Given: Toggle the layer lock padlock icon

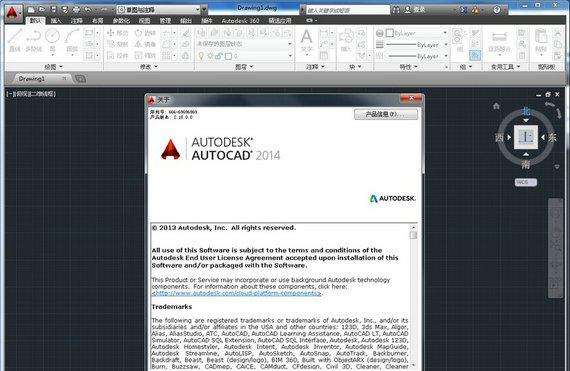Looking at the screenshot, I should (219, 56).
